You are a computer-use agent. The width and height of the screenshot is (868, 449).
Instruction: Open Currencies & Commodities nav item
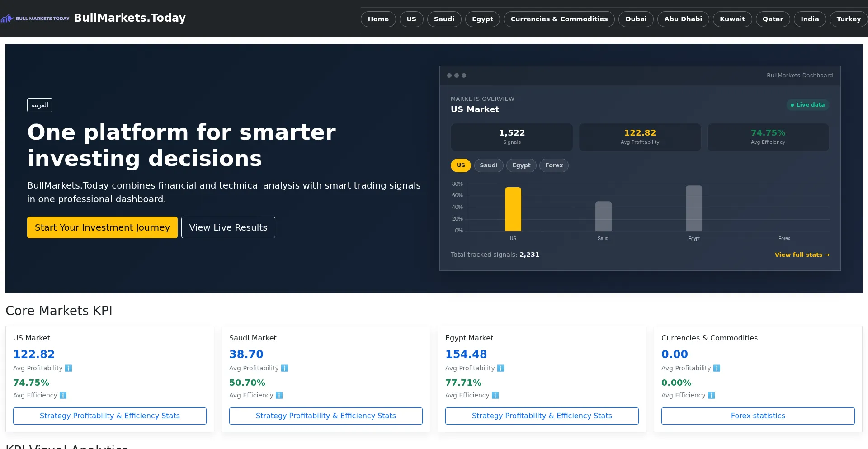coord(559,19)
